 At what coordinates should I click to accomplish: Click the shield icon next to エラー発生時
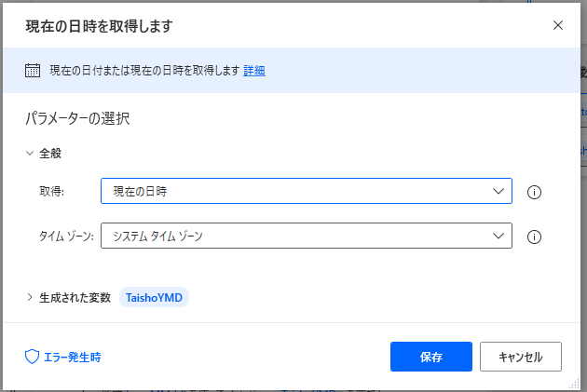(x=32, y=357)
